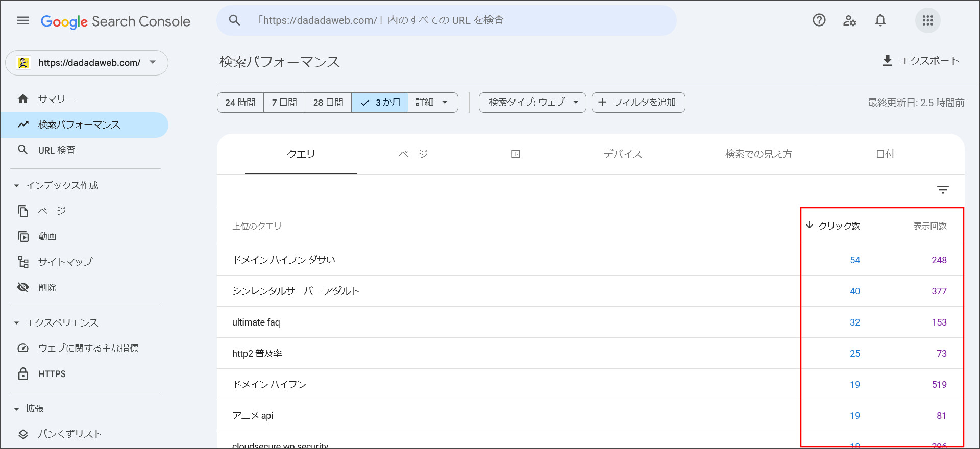Open the hamburger main menu
Screen dimensions: 980x449
click(23, 20)
